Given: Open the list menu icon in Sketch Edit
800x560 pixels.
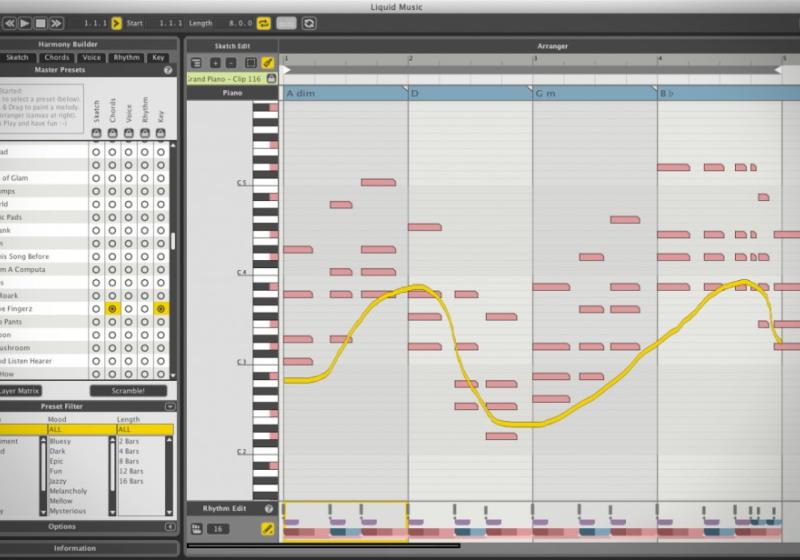Looking at the screenshot, I should coord(196,62).
